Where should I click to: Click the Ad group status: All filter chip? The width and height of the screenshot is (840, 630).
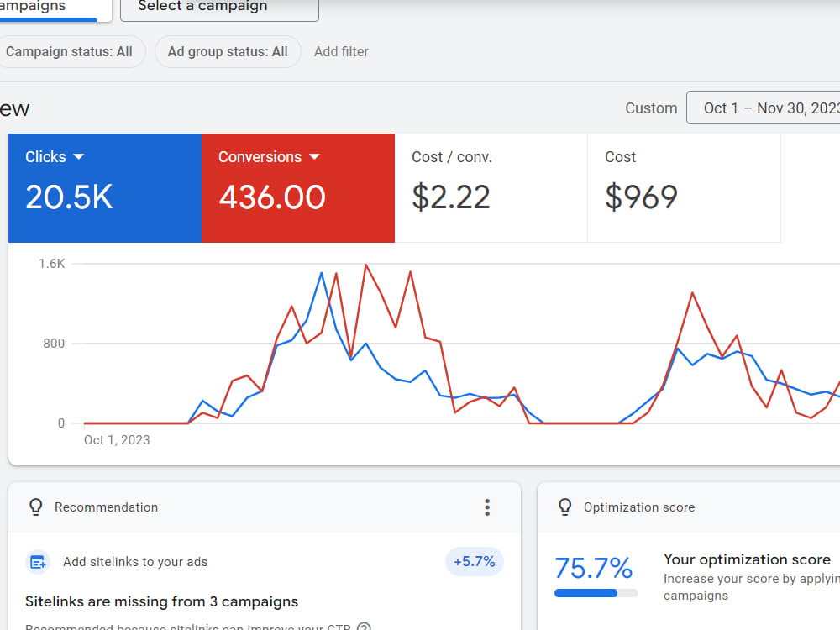(x=228, y=51)
